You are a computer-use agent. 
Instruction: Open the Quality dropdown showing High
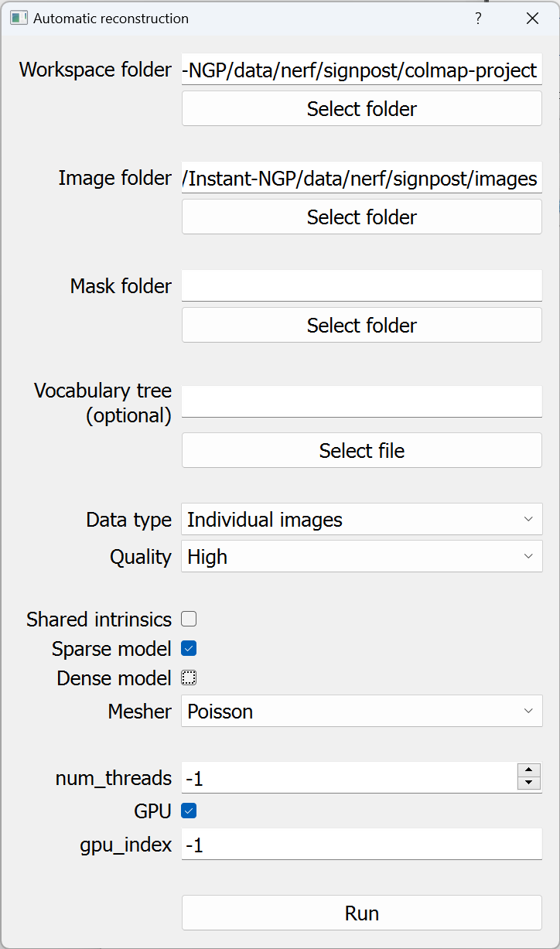[361, 556]
